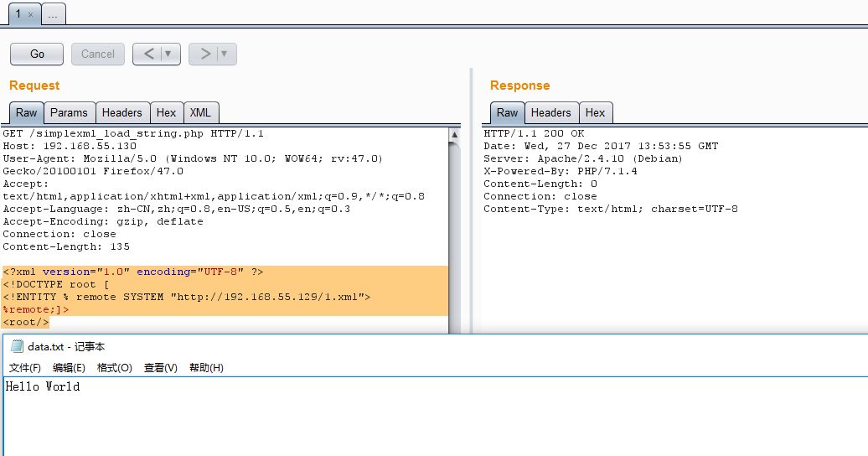Select Response Raw tab
This screenshot has width=868, height=456.
coord(507,112)
